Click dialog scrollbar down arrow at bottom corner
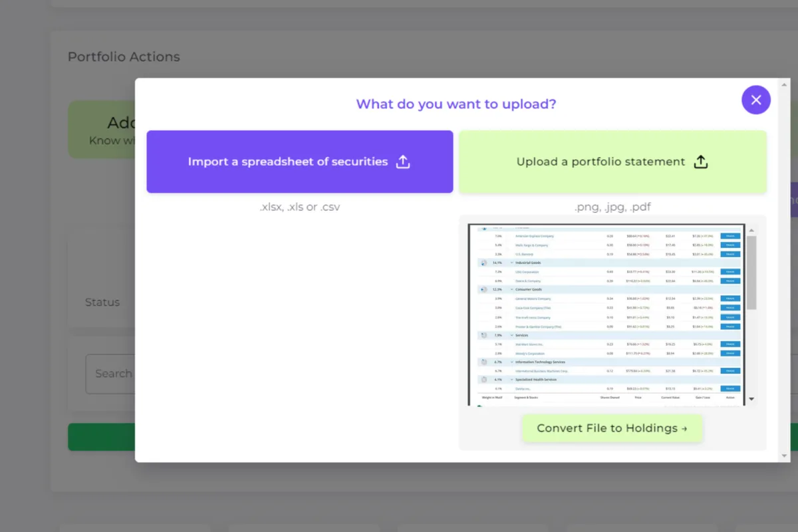798x532 pixels. coord(784,456)
